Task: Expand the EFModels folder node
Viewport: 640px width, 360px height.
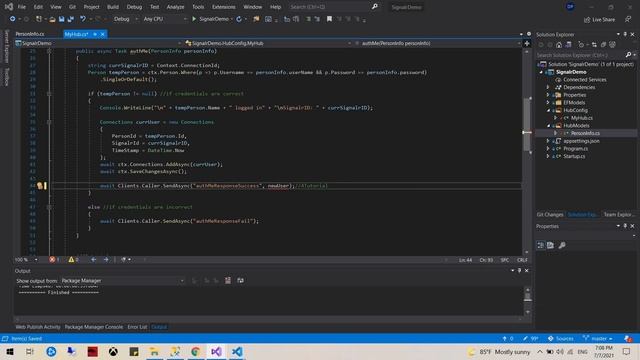Action: click(x=548, y=103)
